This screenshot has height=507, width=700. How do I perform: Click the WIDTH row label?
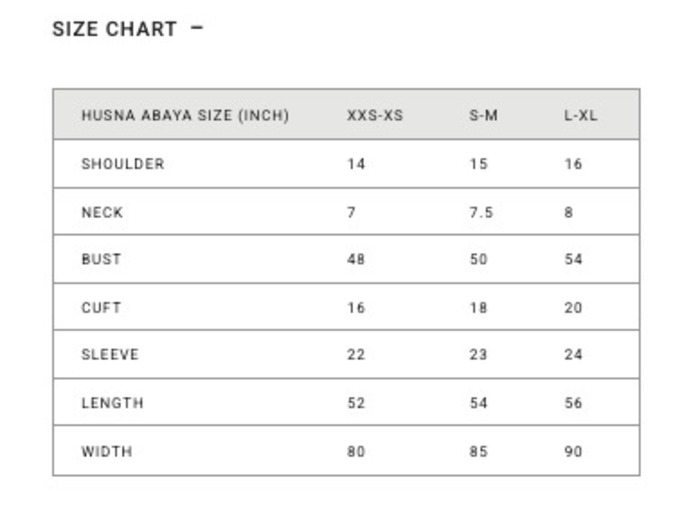pyautogui.click(x=106, y=451)
